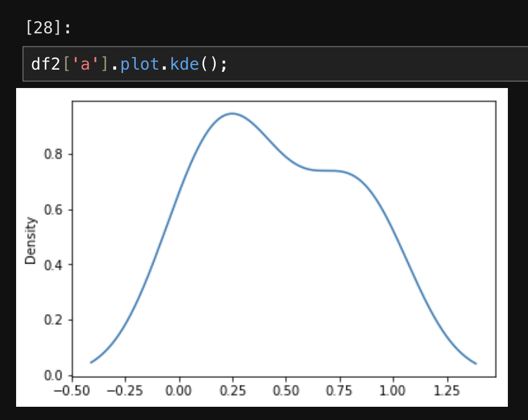Click the 'a' string in the code

[85, 64]
